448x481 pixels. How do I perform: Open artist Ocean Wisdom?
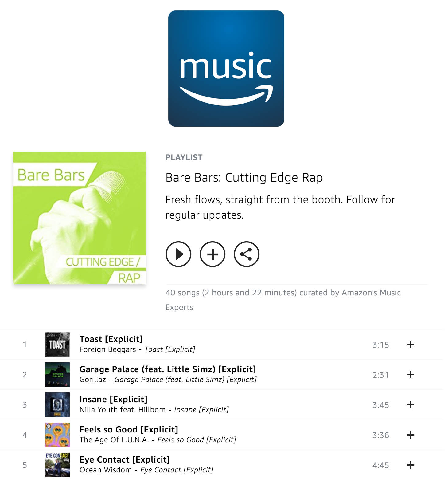(x=106, y=470)
